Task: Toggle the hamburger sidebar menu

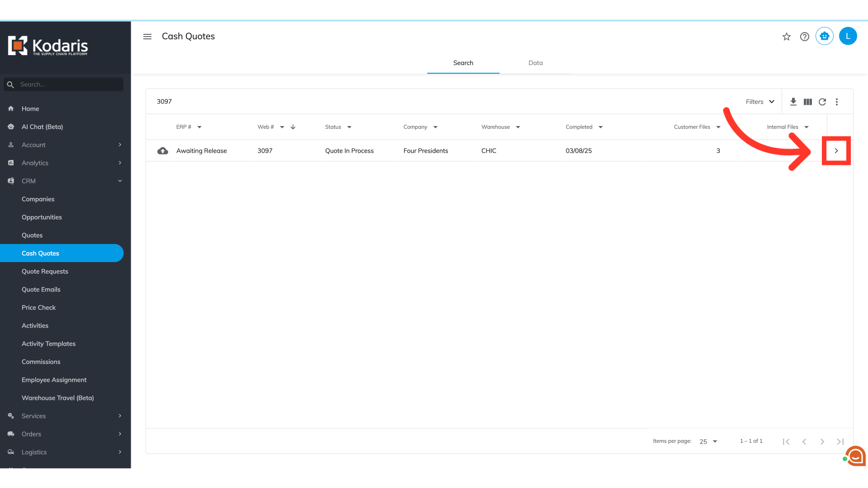Action: 147,37
